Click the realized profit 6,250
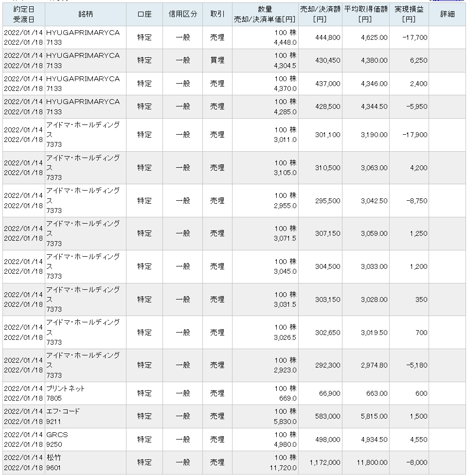This screenshot has width=467, height=476. 418,60
